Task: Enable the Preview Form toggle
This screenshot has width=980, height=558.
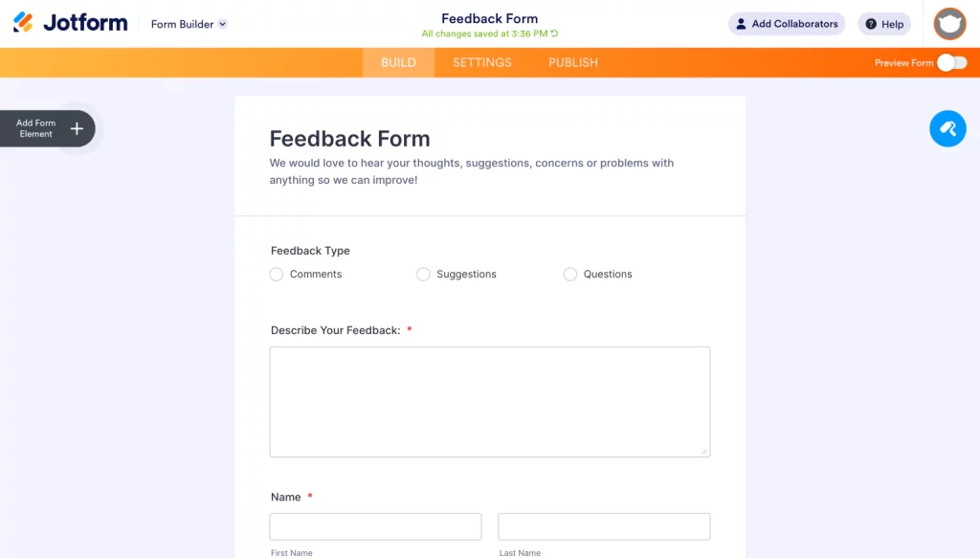Action: coord(952,61)
